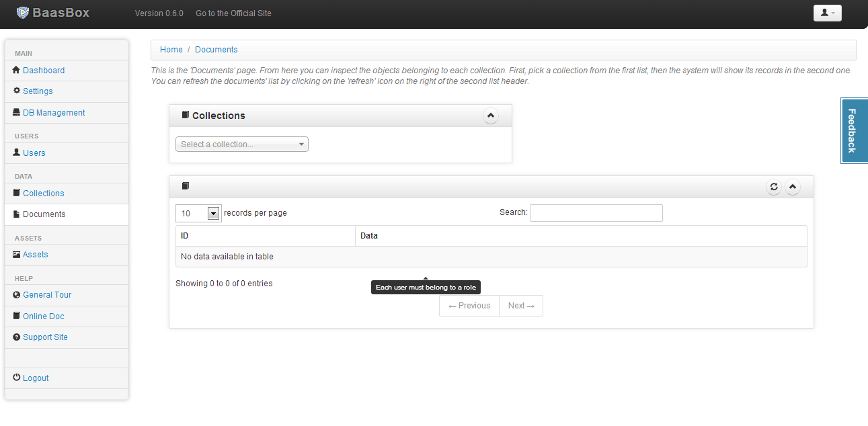Visit the Support Site link
This screenshot has width=868, height=426.
(45, 337)
